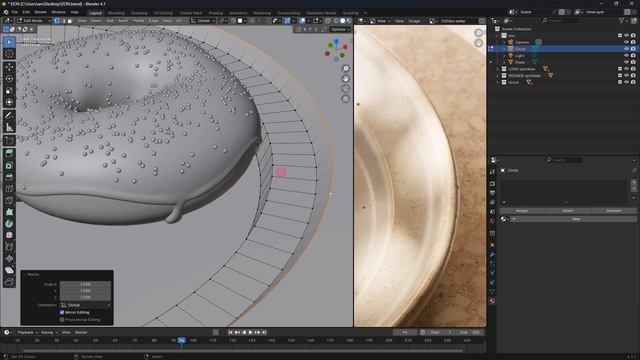Open the Mesh menu in viewport header
Image resolution: width=640 pixels, height=360 pixels.
point(123,20)
